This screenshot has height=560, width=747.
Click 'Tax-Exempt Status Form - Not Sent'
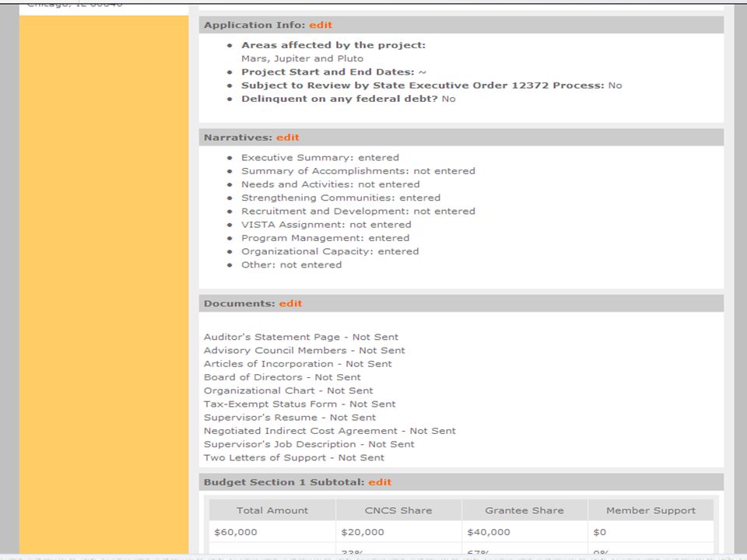click(300, 404)
